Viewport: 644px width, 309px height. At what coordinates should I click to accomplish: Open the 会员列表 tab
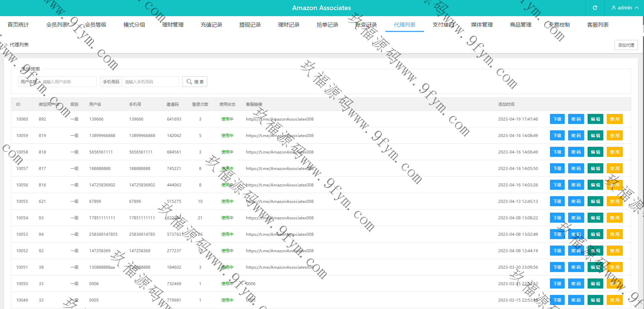pyautogui.click(x=57, y=25)
